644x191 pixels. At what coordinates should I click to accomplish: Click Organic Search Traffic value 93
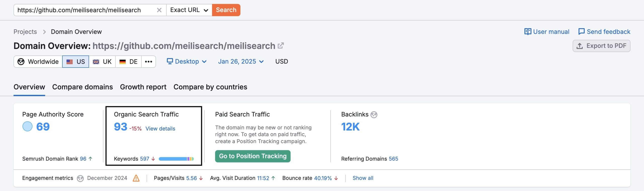pyautogui.click(x=120, y=126)
